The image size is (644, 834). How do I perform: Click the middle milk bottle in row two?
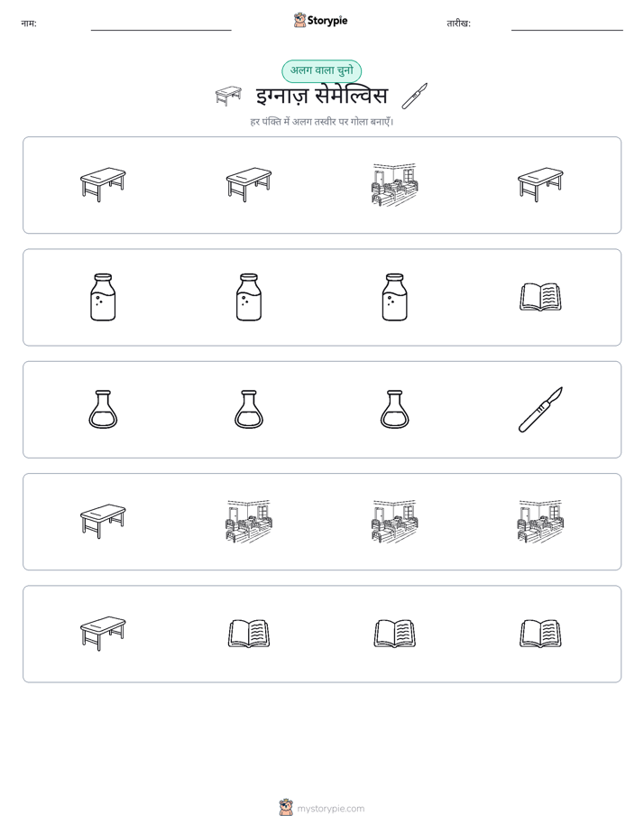pyautogui.click(x=249, y=297)
